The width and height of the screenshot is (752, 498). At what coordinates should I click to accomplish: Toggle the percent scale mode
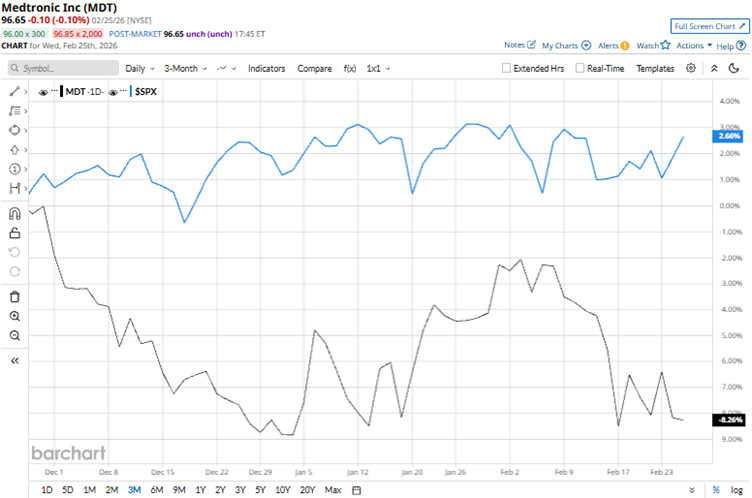tap(716, 490)
